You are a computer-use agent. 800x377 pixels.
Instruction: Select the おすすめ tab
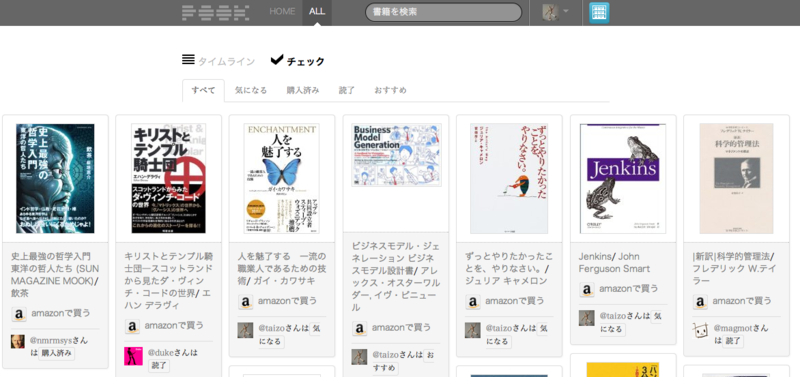(390, 90)
